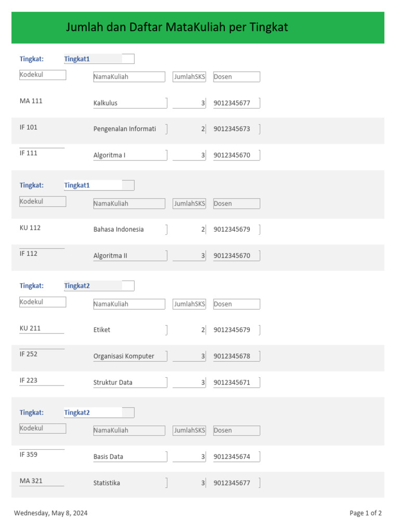Click the Struktur Data course field
This screenshot has width=399, height=532.
click(x=130, y=382)
